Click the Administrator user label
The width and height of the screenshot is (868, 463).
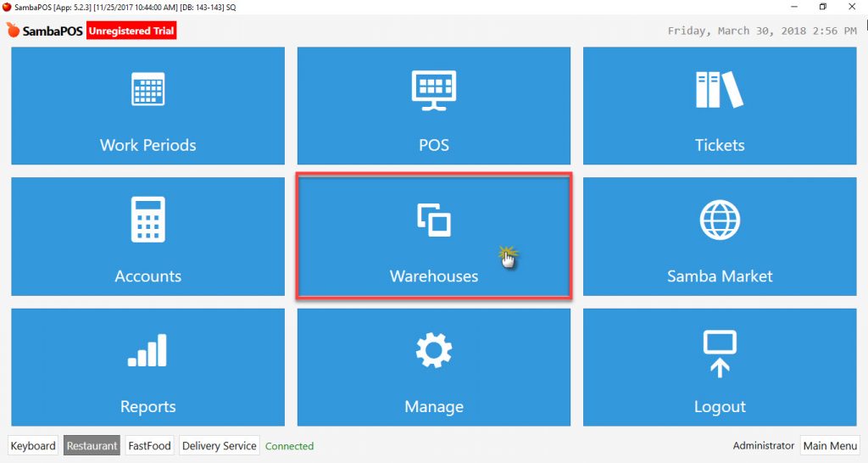(764, 445)
